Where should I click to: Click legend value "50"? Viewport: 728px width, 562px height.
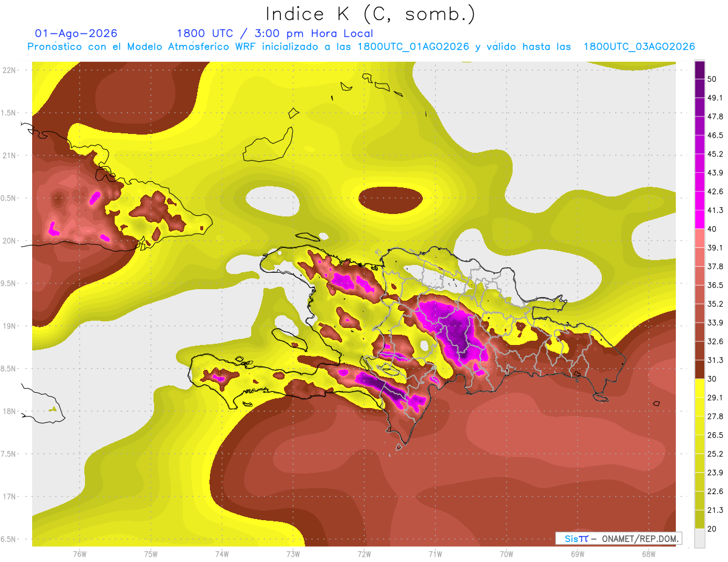pyautogui.click(x=712, y=79)
